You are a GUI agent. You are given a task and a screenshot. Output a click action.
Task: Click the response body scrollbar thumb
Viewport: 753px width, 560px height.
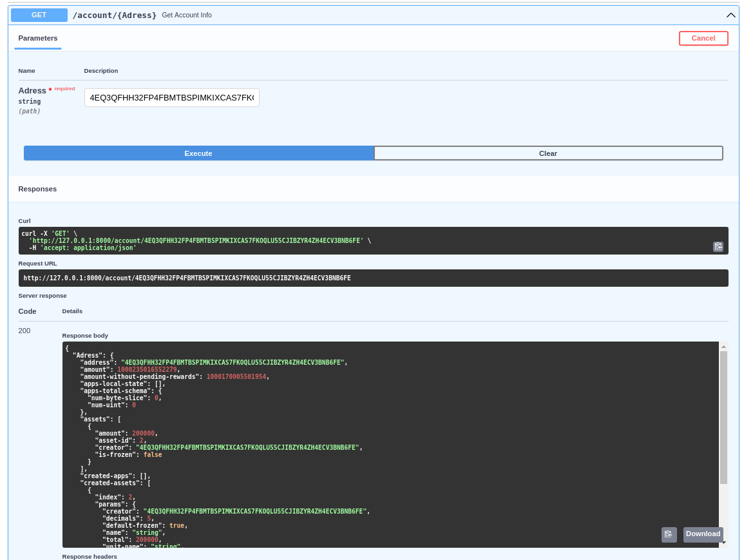(x=723, y=418)
